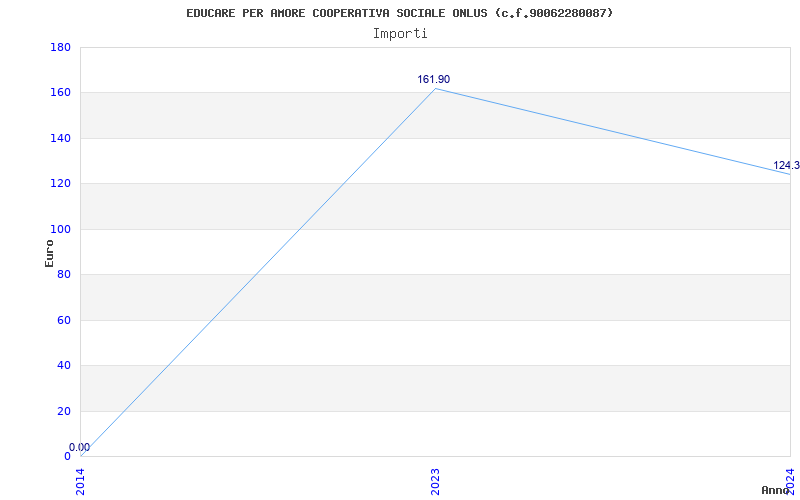The image size is (800, 500).
Task: Click the 'Euro' y-axis title
Action: tap(49, 253)
